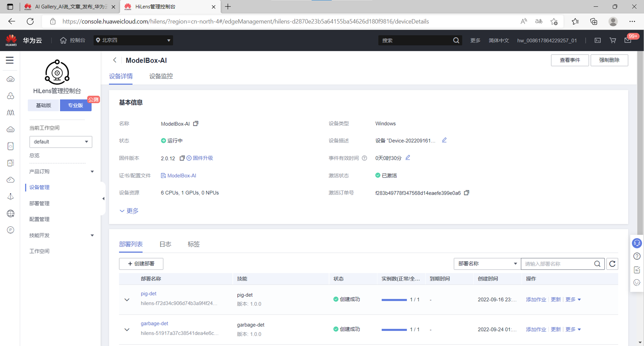Collapse the left navigation panel handle
The width and height of the screenshot is (644, 346).
(x=103, y=199)
